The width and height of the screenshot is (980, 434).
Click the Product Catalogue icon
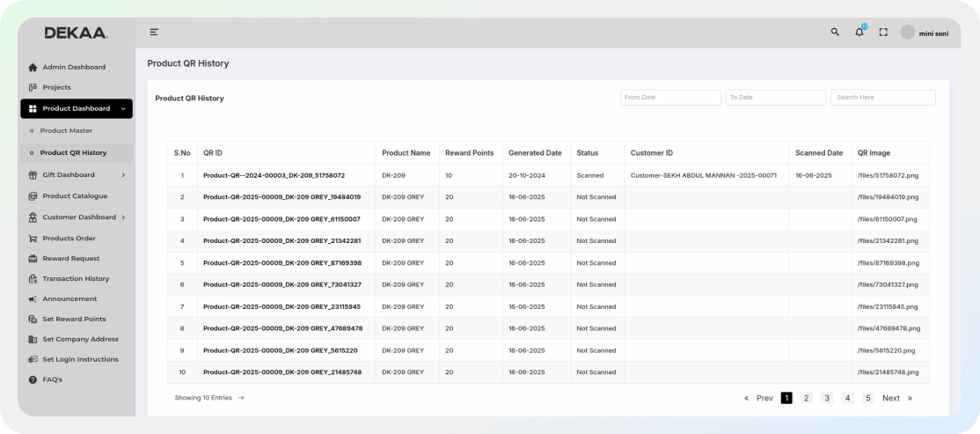[x=33, y=196]
